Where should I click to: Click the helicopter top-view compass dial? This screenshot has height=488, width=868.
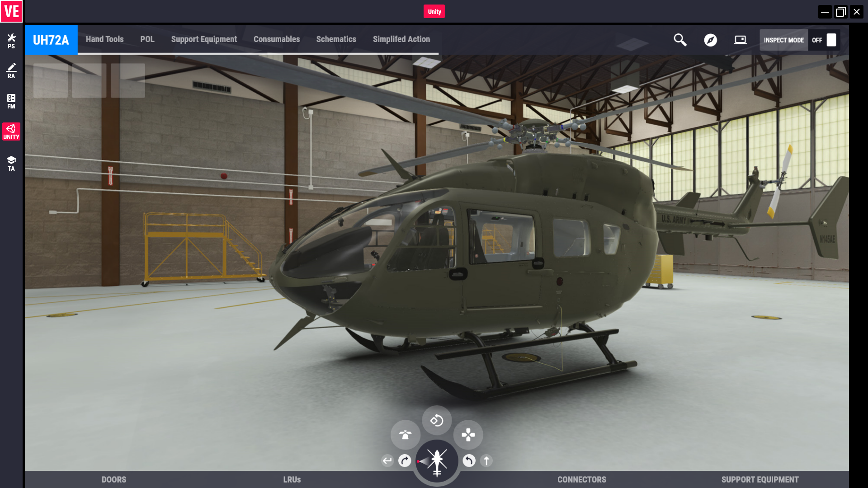pos(437,461)
